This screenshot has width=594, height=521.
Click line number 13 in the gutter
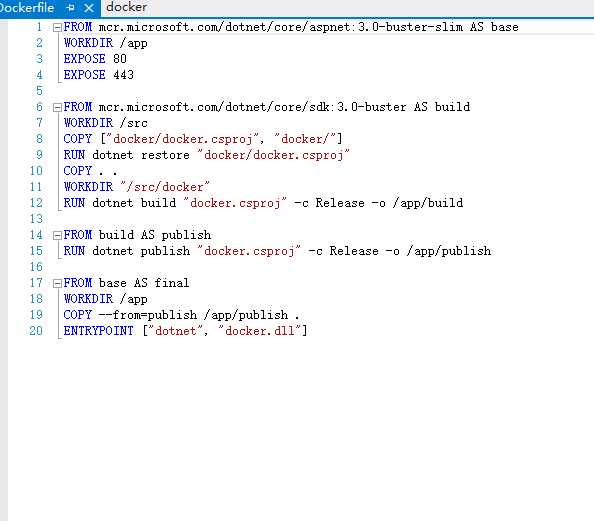click(x=36, y=219)
